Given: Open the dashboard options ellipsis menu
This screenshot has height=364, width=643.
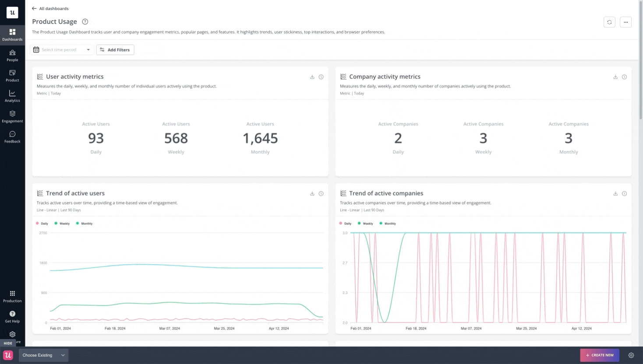Looking at the screenshot, I should tap(625, 21).
